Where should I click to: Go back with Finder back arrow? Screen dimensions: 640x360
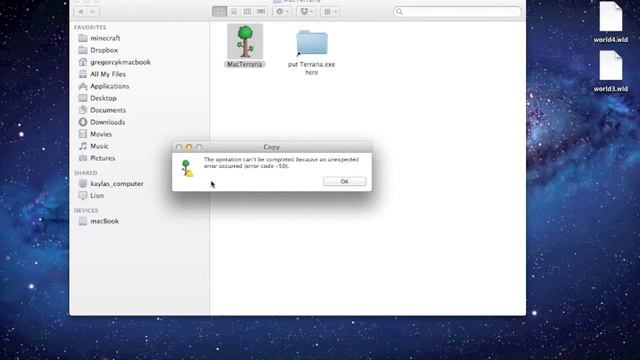[80, 11]
